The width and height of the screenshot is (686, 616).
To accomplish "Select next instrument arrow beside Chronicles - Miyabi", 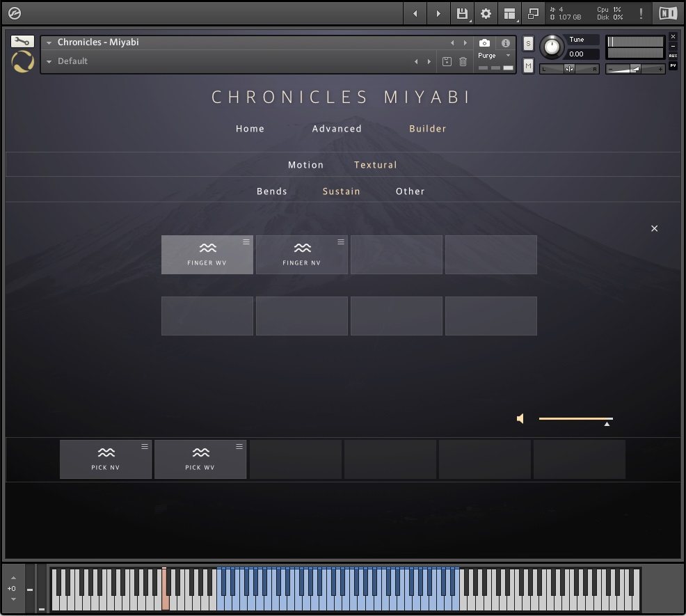I will pyautogui.click(x=465, y=43).
